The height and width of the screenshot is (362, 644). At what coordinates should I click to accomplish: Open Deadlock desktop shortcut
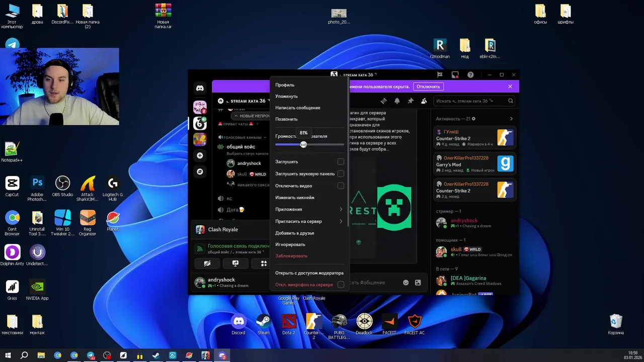(364, 325)
